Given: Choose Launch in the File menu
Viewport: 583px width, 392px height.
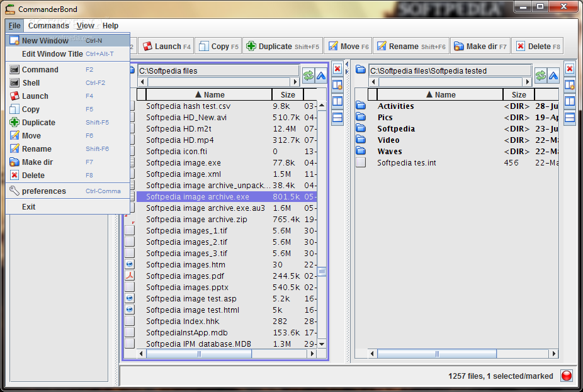Looking at the screenshot, I should tap(67, 96).
